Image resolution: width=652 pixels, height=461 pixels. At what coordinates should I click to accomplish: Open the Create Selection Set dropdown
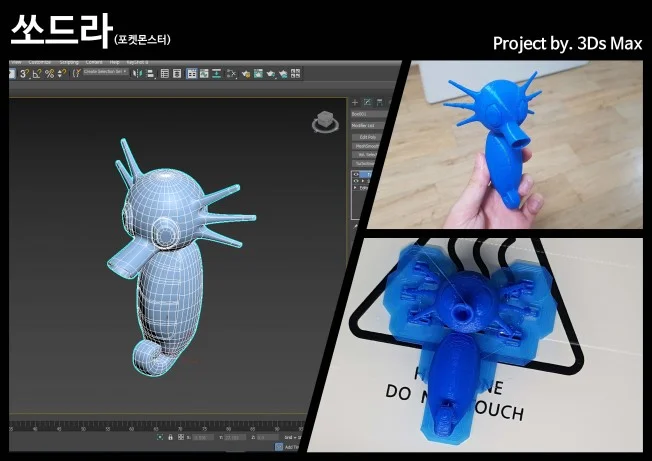pyautogui.click(x=103, y=73)
